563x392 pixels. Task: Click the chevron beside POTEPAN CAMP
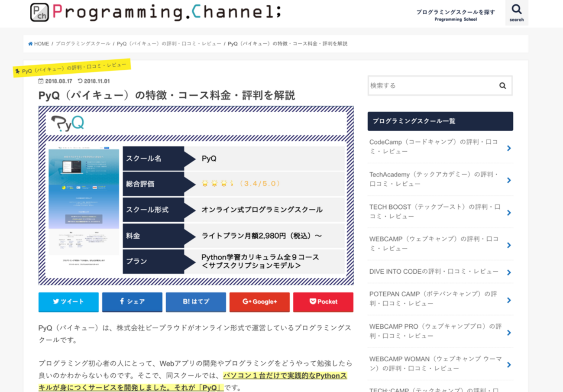509,300
